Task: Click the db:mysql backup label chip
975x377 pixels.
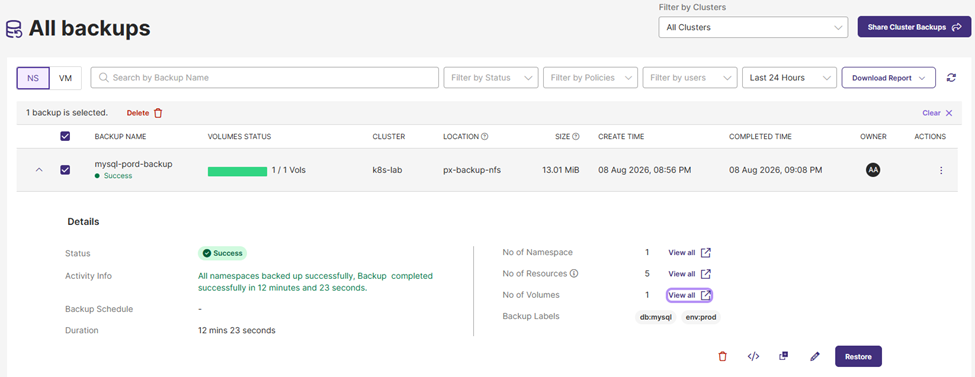Action: pos(656,317)
